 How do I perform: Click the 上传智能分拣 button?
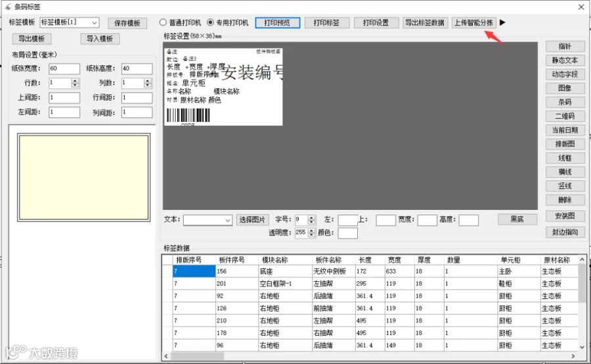click(473, 22)
